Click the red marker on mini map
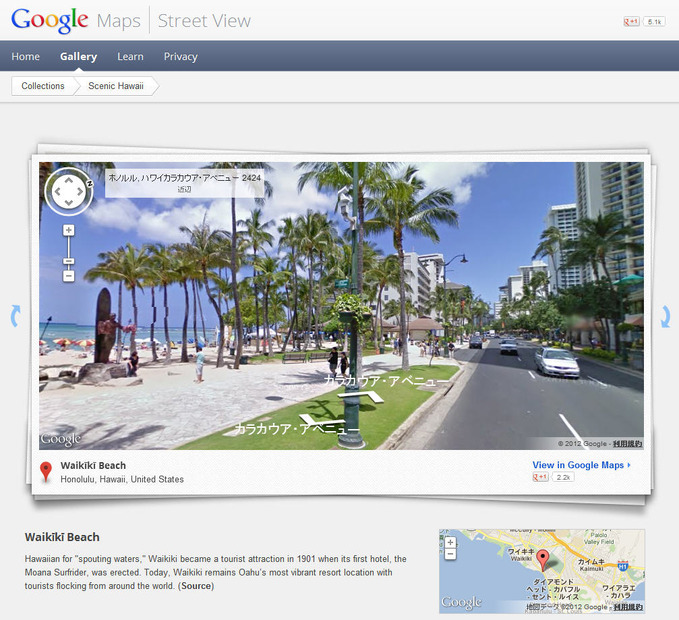 pyautogui.click(x=542, y=560)
